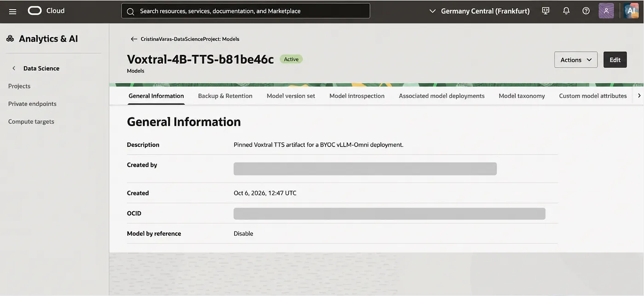The width and height of the screenshot is (644, 296).
Task: Open the hamburger navigation menu
Action: coord(12,11)
